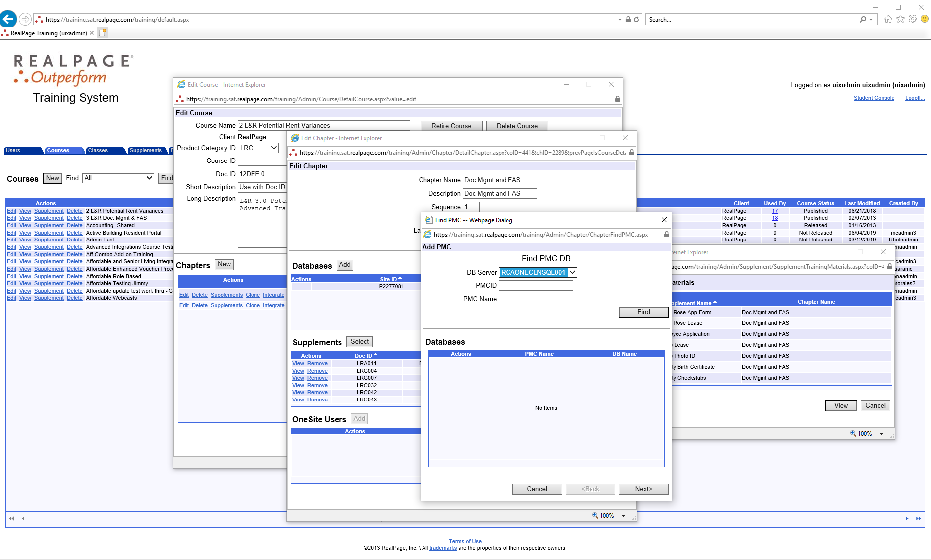Open the browser home icon
Viewport: 931px width, 560px height.
pyautogui.click(x=888, y=19)
